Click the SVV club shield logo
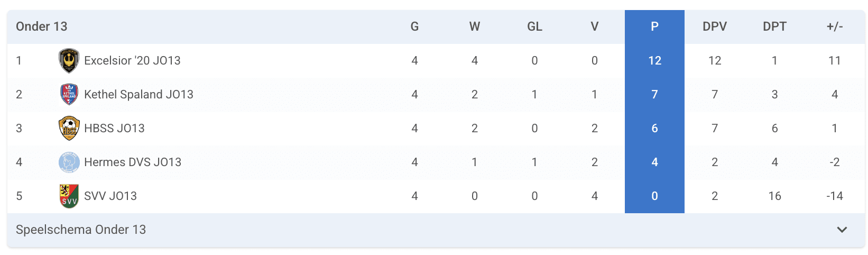Viewport: 868px width, 255px height. pos(69,196)
